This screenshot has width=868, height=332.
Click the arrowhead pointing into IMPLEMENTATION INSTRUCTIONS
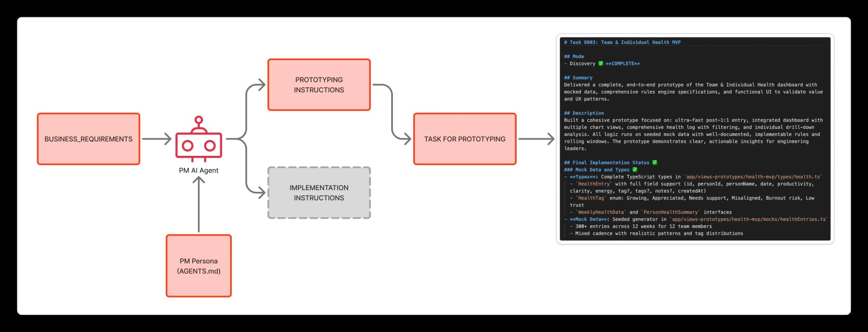coord(261,193)
